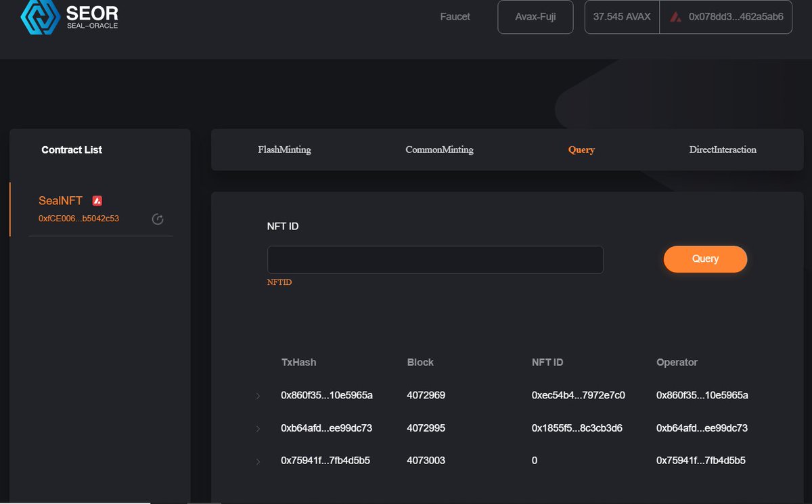Viewport: 812px width, 504px height.
Task: Click the NFT ID label above the input
Action: (x=283, y=227)
